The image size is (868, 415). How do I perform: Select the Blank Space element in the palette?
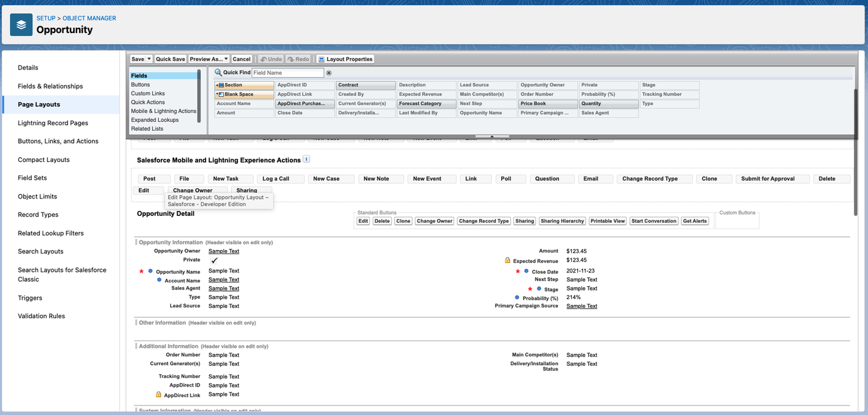243,94
